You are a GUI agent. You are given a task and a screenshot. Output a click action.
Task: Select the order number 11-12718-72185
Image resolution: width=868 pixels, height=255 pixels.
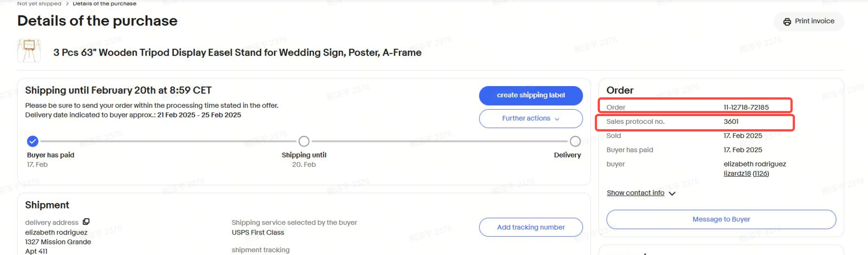coord(746,107)
